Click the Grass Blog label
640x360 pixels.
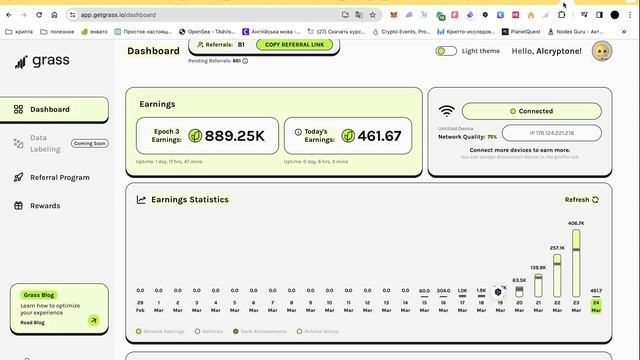point(39,295)
